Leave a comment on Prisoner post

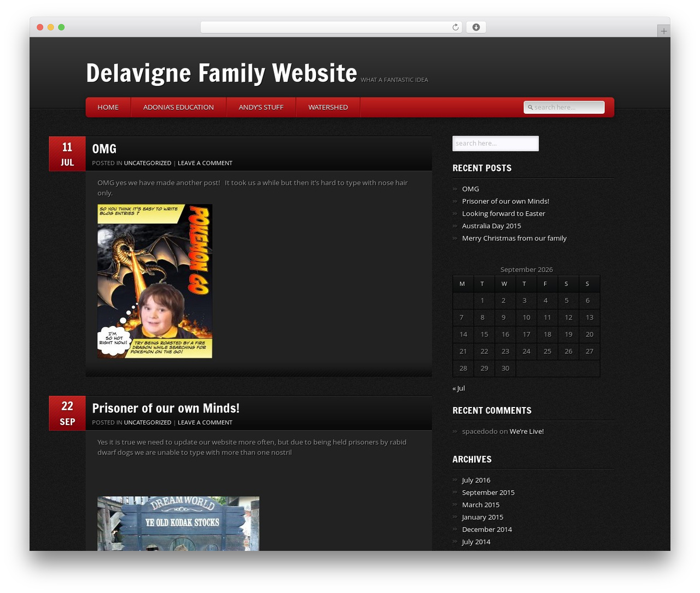(205, 422)
